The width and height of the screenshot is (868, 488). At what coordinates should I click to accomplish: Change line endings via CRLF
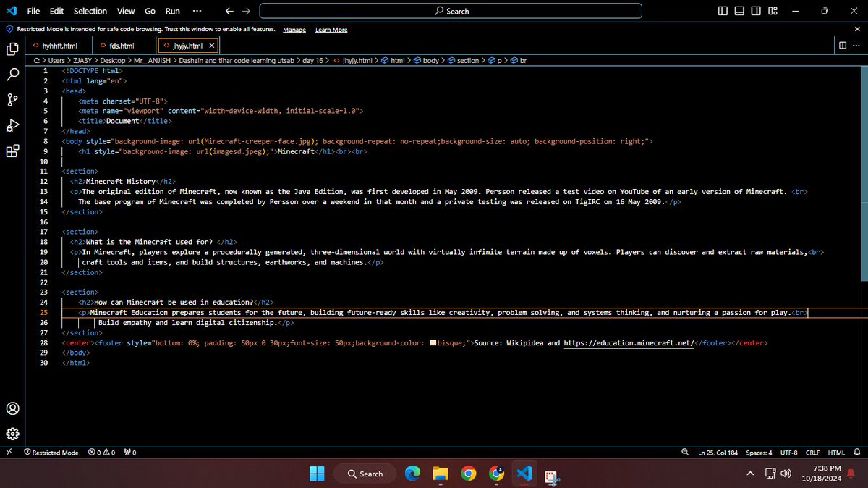point(812,453)
